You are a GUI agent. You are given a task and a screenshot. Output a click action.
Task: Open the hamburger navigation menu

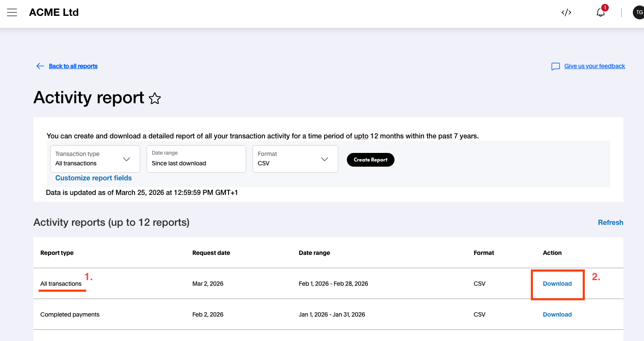pyautogui.click(x=12, y=12)
